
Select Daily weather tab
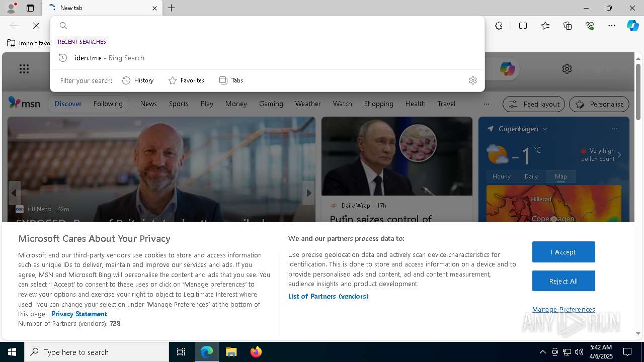(x=531, y=176)
